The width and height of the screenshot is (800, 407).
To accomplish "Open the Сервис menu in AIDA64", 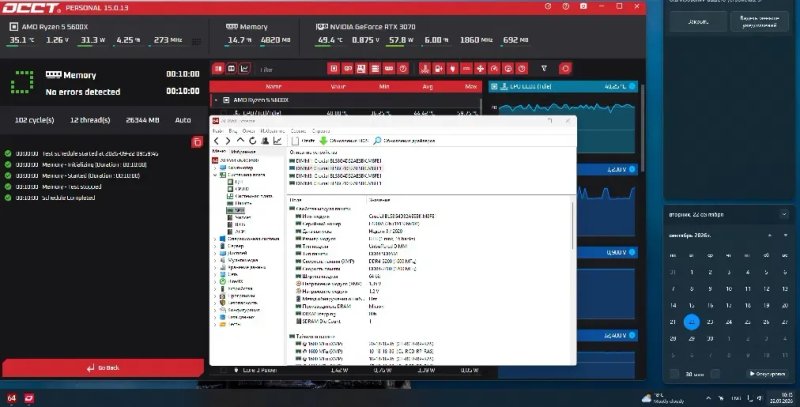I will (x=298, y=131).
